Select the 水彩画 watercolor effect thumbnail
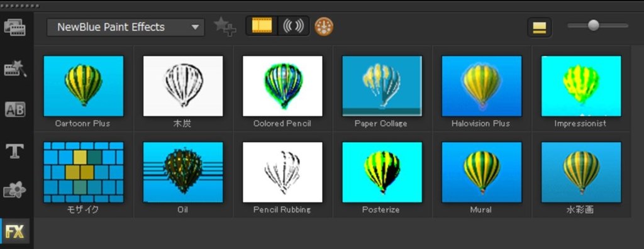644x249 pixels. pyautogui.click(x=581, y=172)
